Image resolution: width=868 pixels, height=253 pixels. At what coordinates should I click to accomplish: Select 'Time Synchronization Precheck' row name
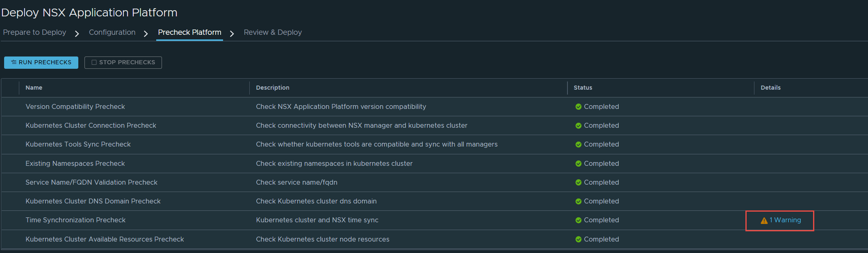coord(75,220)
